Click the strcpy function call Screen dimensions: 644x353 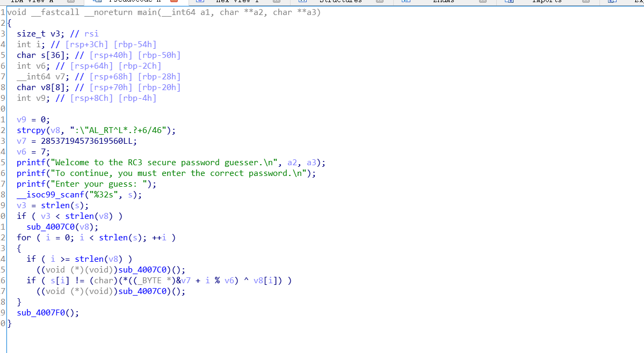click(31, 130)
